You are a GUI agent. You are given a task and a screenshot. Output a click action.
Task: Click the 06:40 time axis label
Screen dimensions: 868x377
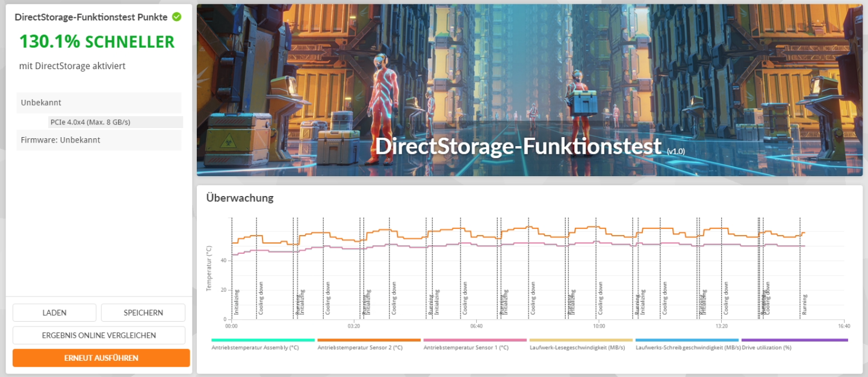point(476,326)
